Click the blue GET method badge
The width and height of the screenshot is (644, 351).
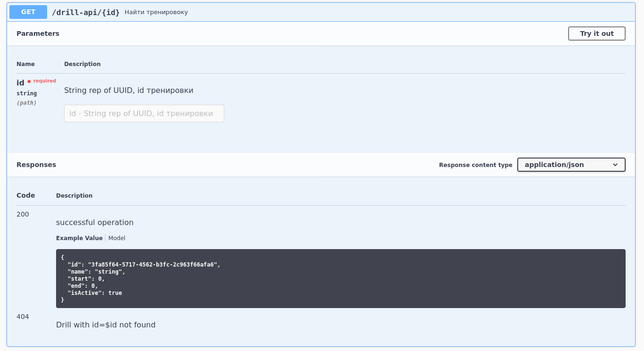click(x=28, y=12)
